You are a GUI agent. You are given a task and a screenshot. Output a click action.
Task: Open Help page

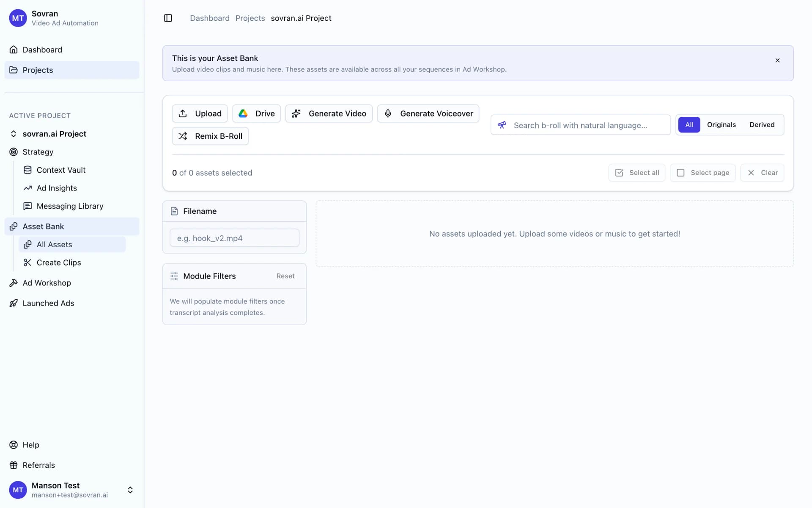[x=72, y=444]
